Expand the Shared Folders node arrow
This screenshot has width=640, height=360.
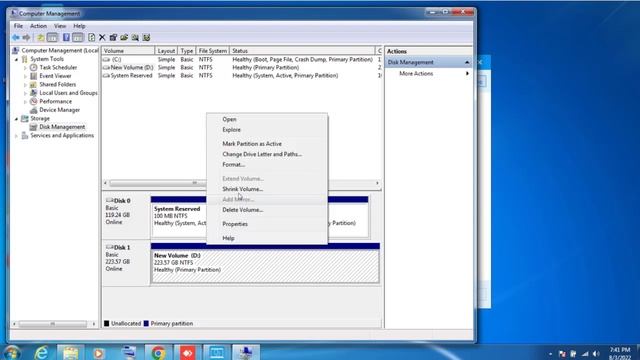(25, 85)
